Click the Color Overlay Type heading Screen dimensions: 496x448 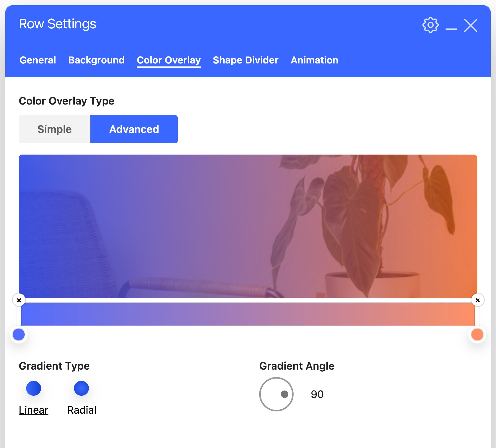point(66,101)
